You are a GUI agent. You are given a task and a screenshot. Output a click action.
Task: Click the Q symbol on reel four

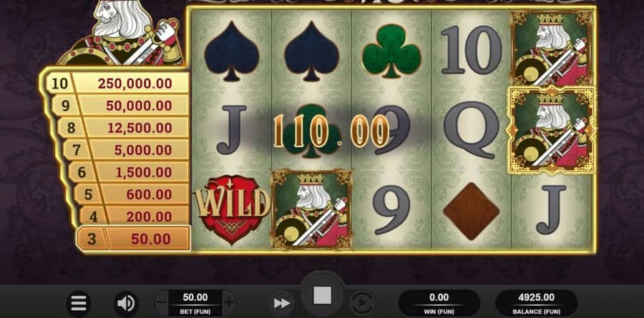[472, 129]
